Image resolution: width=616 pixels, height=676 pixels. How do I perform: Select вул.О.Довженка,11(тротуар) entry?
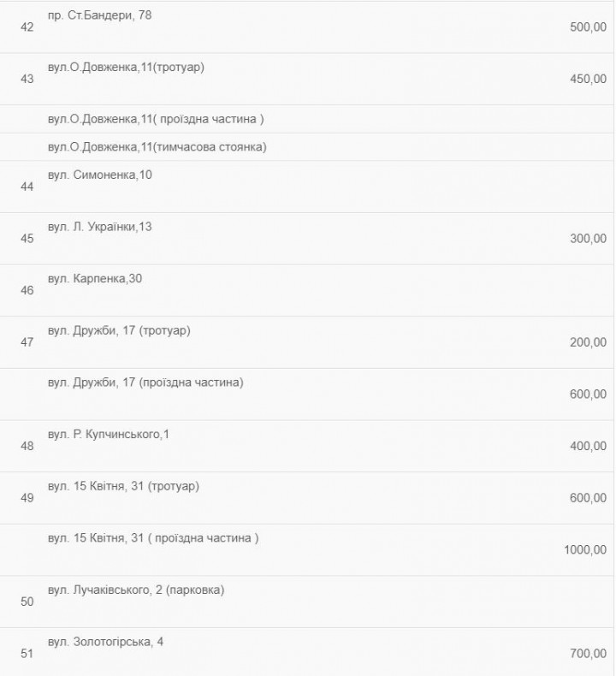pos(126,68)
